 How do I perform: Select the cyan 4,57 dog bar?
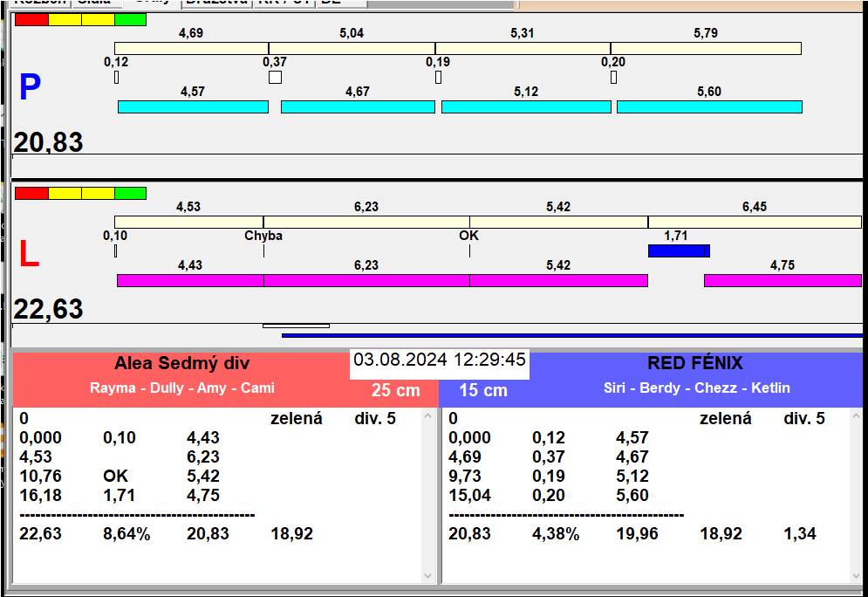[x=193, y=106]
